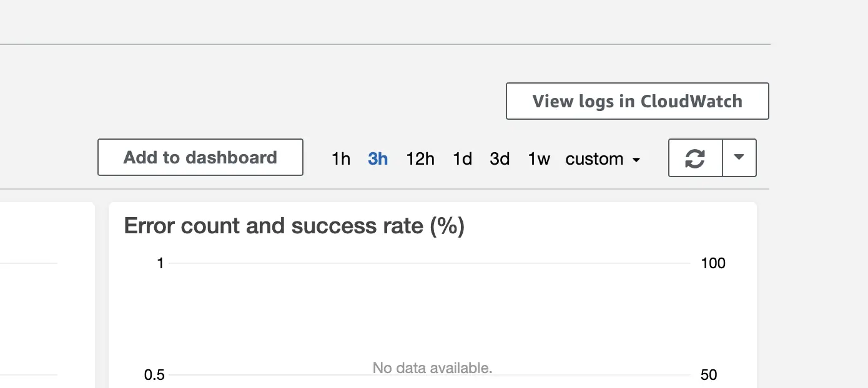Select the 1w time range

click(x=538, y=158)
